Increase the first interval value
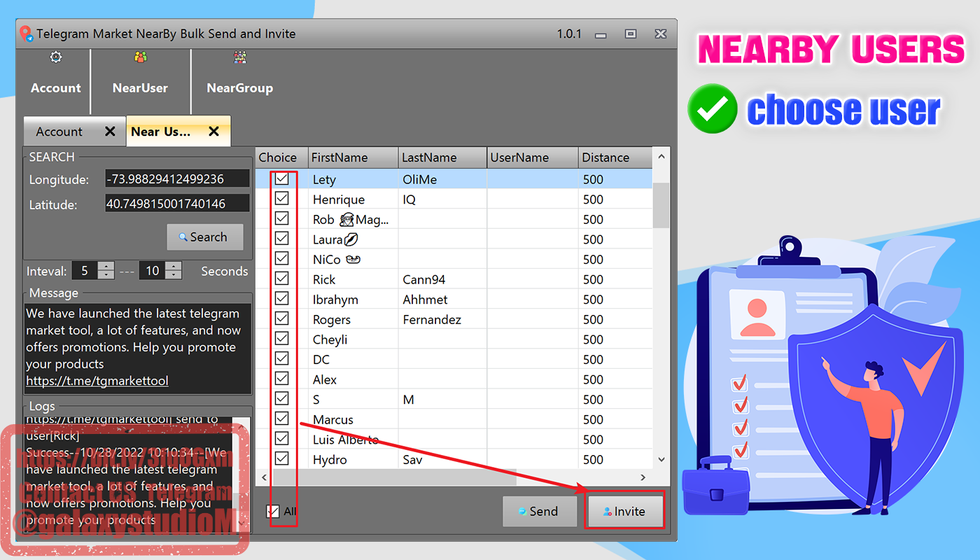Image resolution: width=980 pixels, height=560 pixels. click(x=106, y=267)
